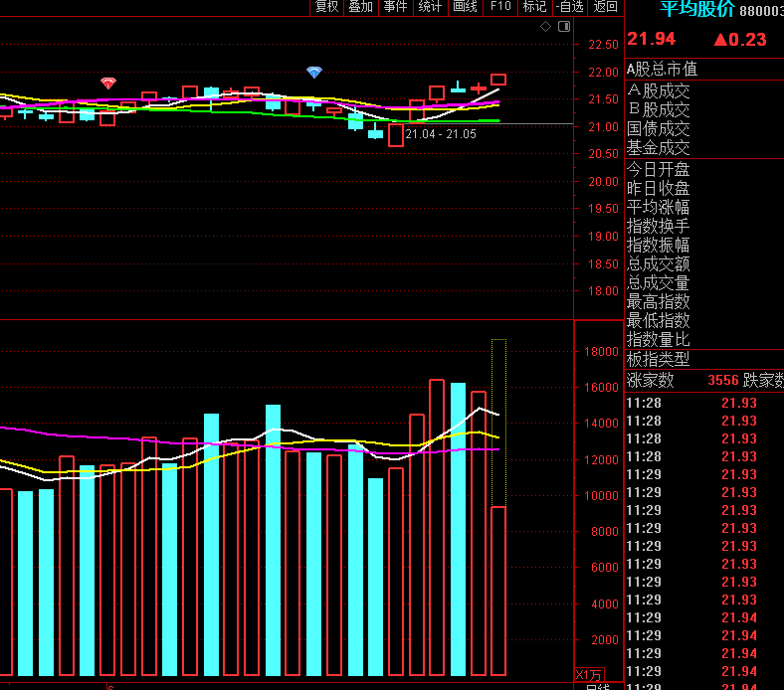
Task: Click the 标记 mark button
Action: tap(535, 7)
